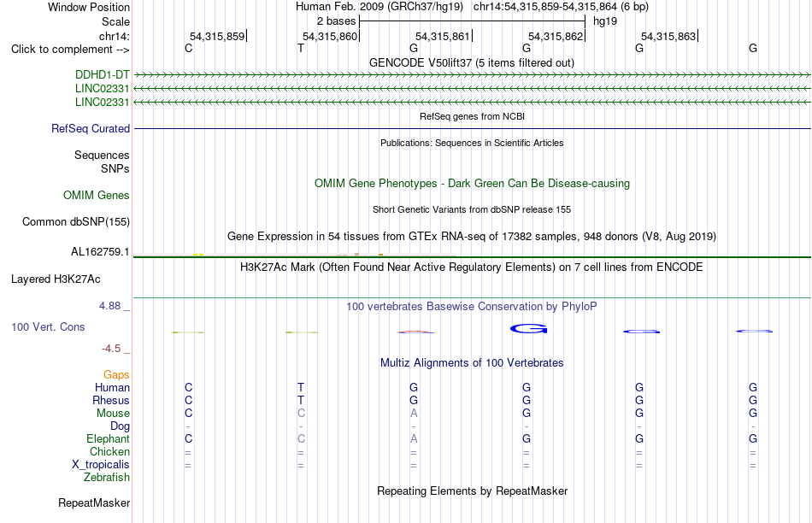
Task: Click the OMIM Gene Phenotypes track title
Action: [x=472, y=184]
